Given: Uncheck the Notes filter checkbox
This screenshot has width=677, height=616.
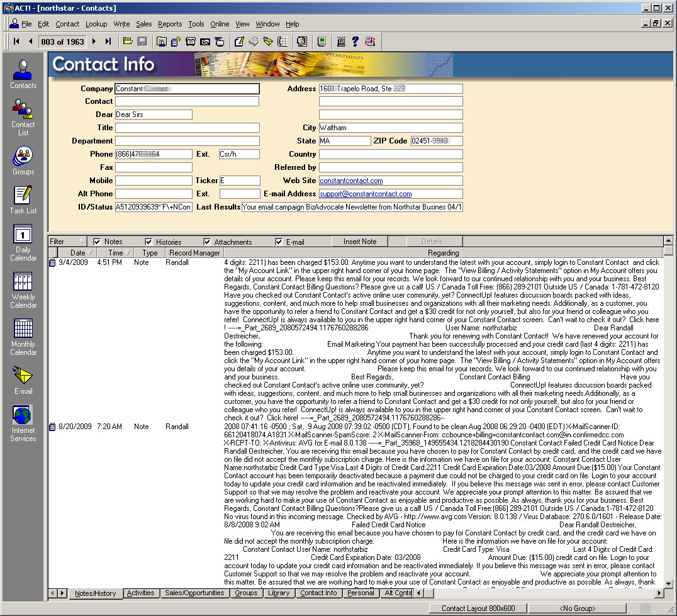Looking at the screenshot, I should pyautogui.click(x=97, y=242).
